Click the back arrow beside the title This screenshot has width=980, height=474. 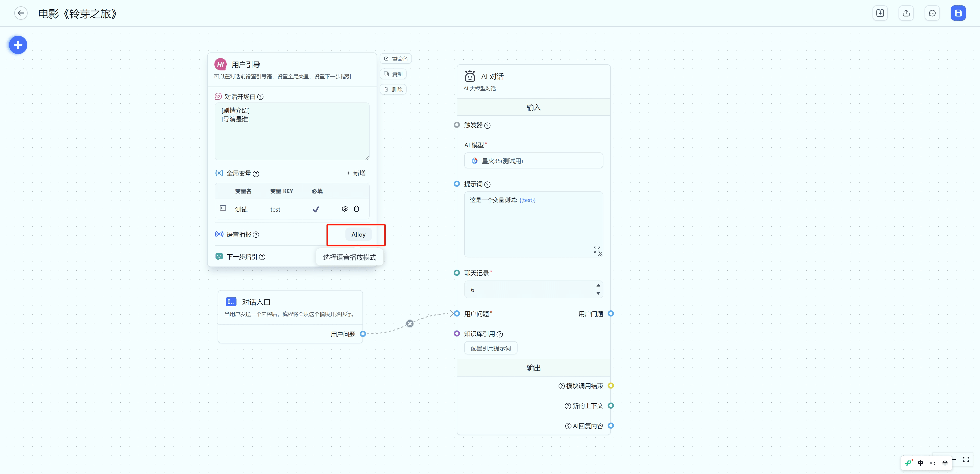point(21,13)
